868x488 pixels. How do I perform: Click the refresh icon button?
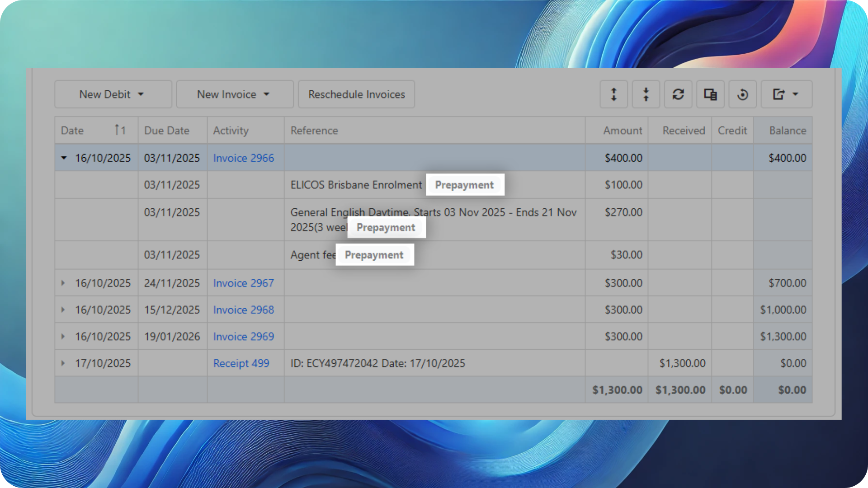(678, 94)
